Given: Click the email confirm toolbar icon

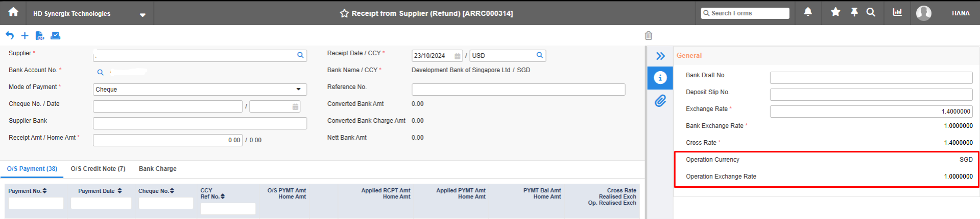Looking at the screenshot, I should pos(56,35).
